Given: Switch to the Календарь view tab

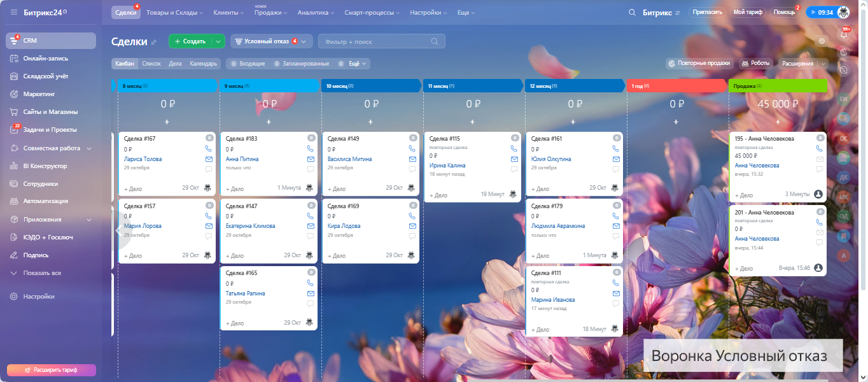Looking at the screenshot, I should click(x=204, y=64).
